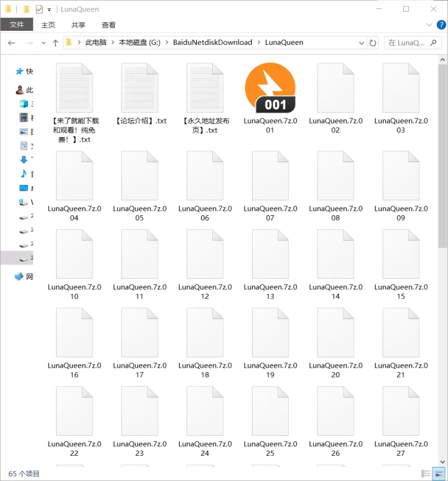Click the blue Help question mark icon
Screen dimensions: 448x481
click(440, 25)
